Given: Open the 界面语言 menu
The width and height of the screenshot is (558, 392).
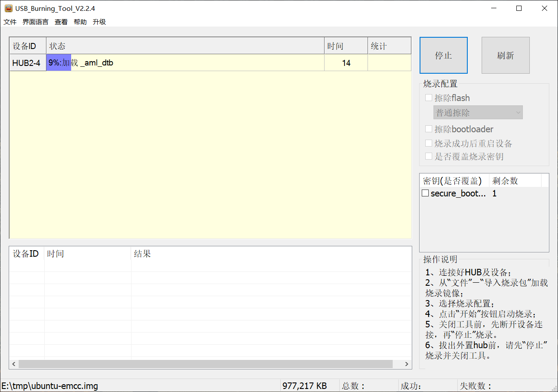Looking at the screenshot, I should tap(36, 22).
